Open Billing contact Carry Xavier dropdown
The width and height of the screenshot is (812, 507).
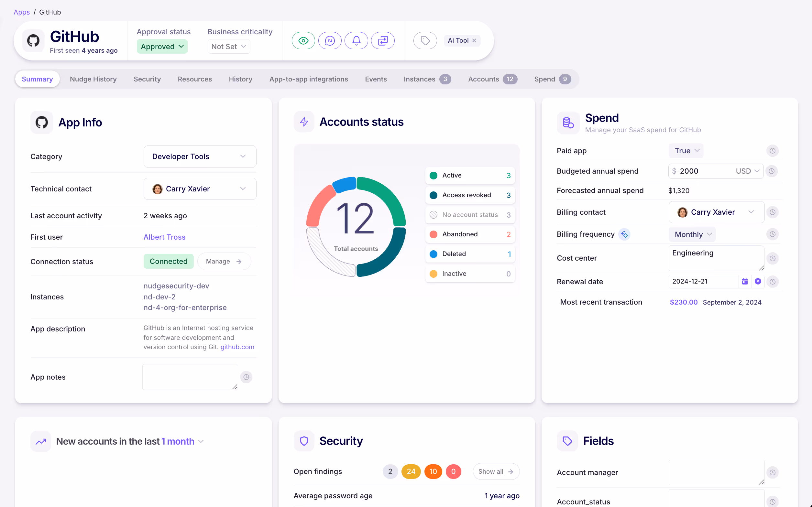coord(717,212)
